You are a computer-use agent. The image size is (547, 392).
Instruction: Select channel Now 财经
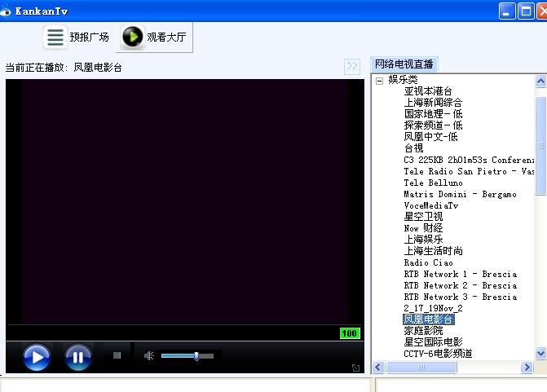(x=423, y=228)
